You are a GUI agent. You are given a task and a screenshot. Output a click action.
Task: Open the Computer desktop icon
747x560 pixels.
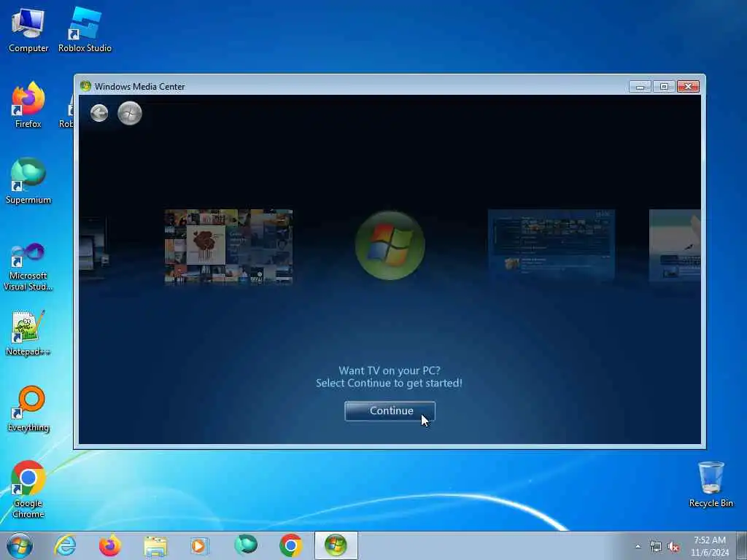28,31
